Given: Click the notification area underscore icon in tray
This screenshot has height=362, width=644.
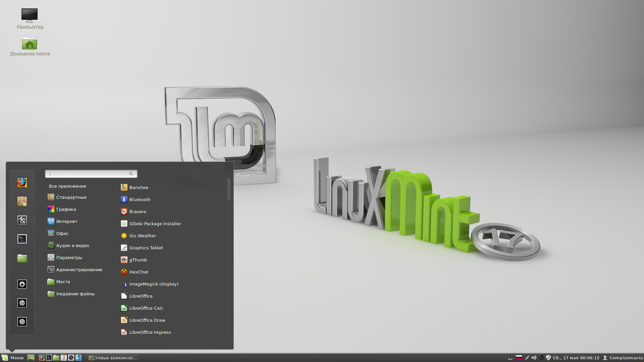Looking at the screenshot, I should (510, 358).
